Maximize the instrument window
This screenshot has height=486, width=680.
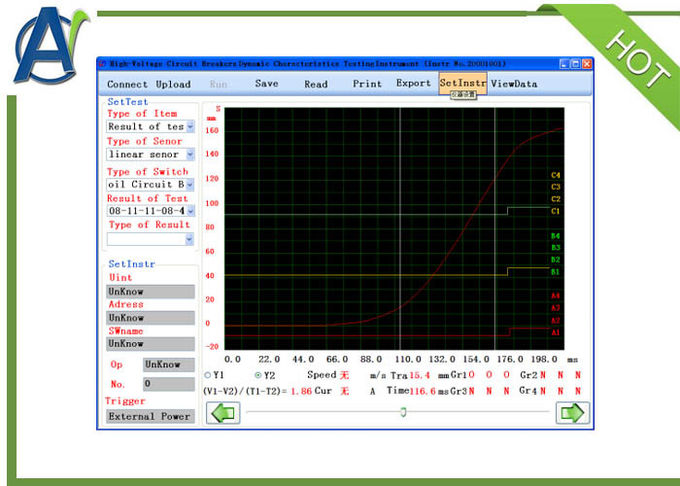click(576, 64)
